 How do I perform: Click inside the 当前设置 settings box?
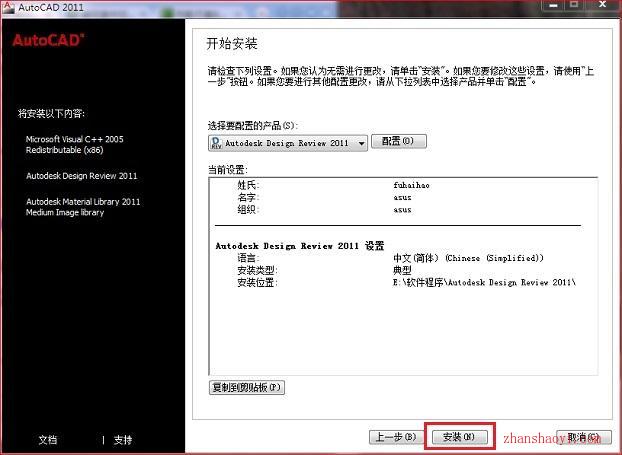click(x=403, y=276)
